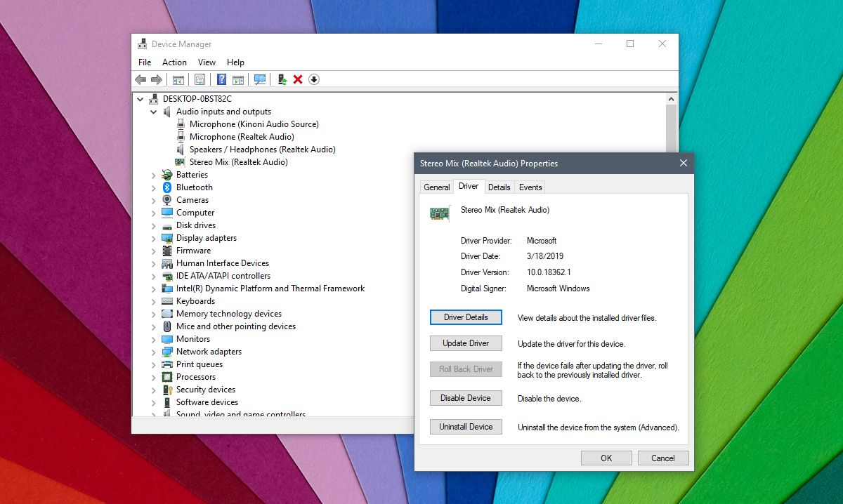
Task: Expand the Human Interface Devices category
Action: 154,263
